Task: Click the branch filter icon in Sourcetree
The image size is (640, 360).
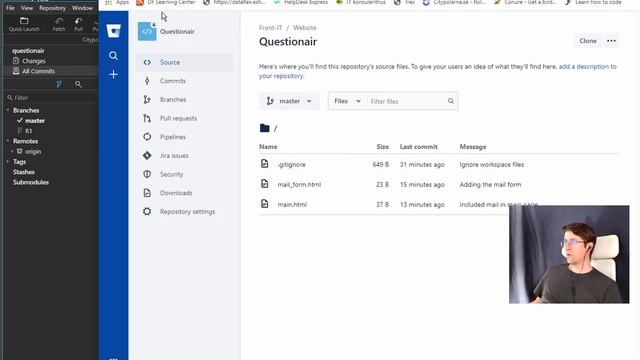Action: pyautogui.click(x=59, y=84)
